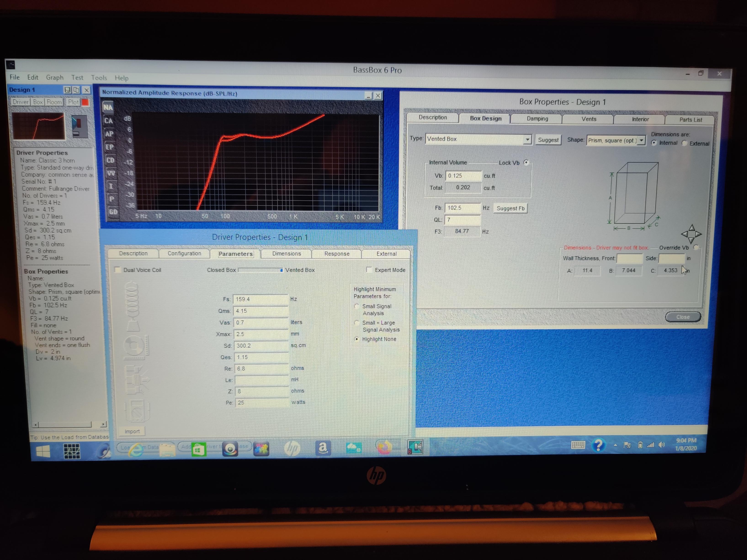The width and height of the screenshot is (747, 560).
Task: Select the GD group delay graph button
Action: click(x=113, y=212)
